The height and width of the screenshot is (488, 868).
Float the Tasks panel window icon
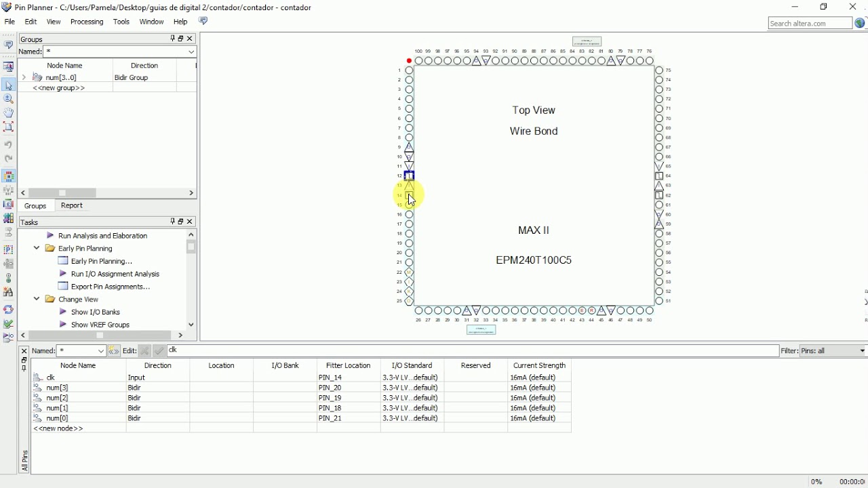(181, 222)
